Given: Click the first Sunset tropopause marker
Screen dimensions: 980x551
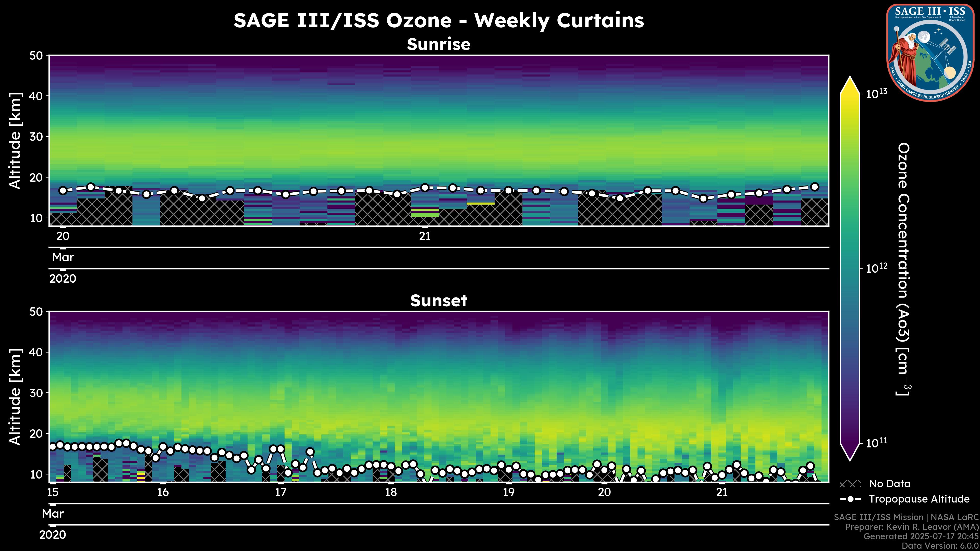Looking at the screenshot, I should [53, 446].
